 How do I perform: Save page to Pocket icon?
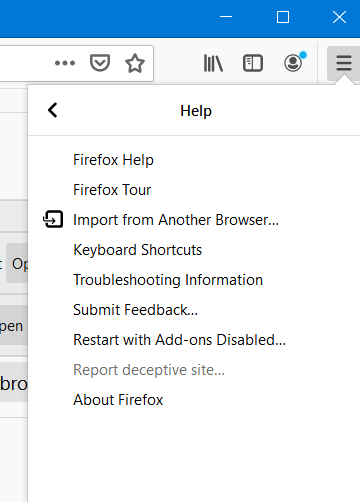(x=100, y=63)
